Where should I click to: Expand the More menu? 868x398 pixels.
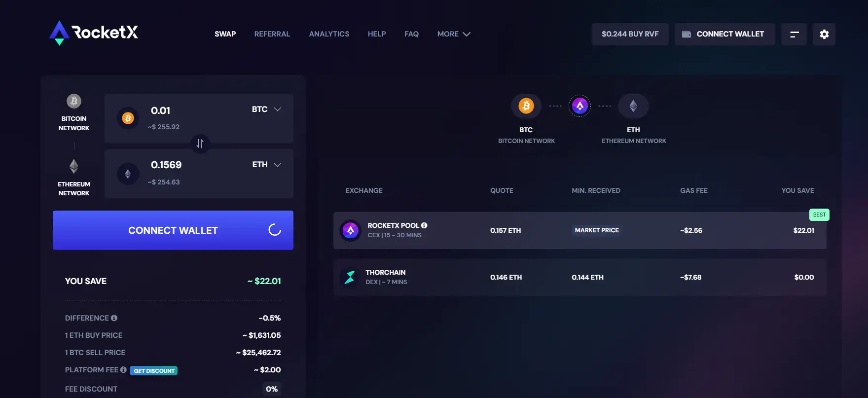(454, 34)
